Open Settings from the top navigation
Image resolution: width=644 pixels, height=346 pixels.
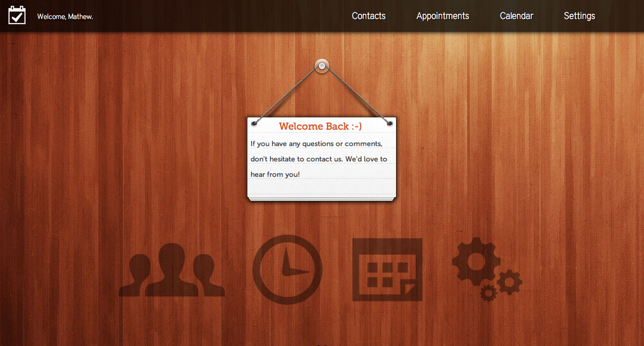[x=579, y=16]
